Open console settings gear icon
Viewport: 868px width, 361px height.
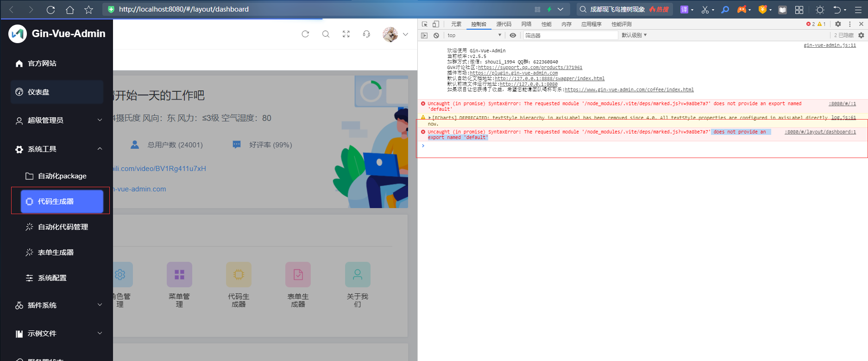pyautogui.click(x=861, y=35)
